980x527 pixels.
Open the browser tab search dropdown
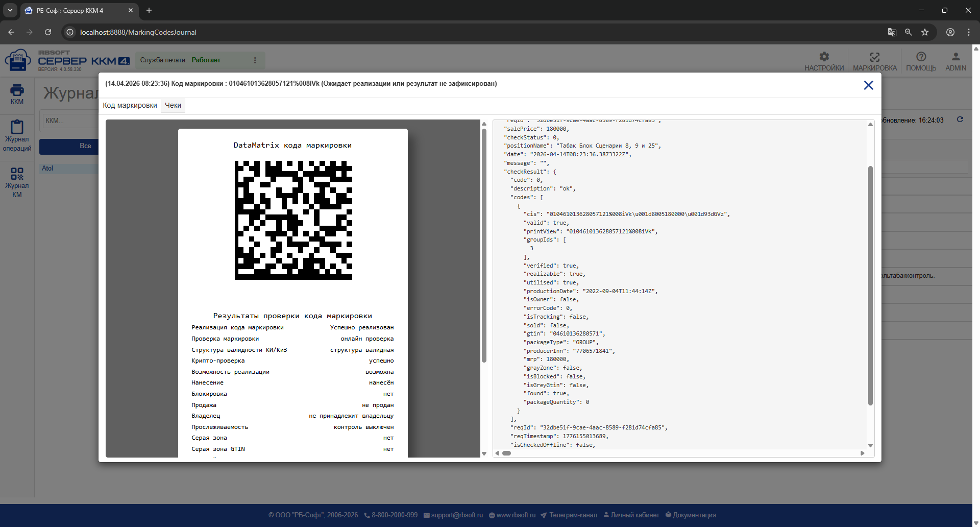click(x=10, y=10)
